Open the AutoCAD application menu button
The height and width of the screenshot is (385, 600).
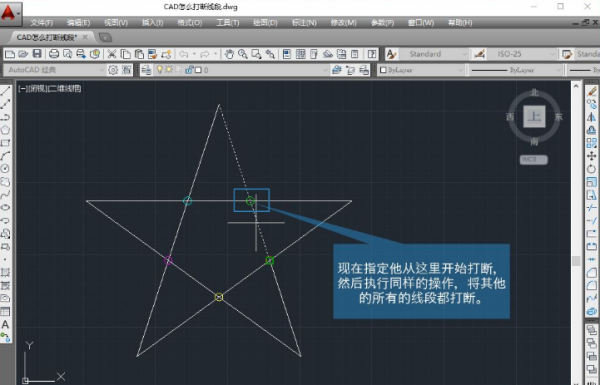[10, 13]
